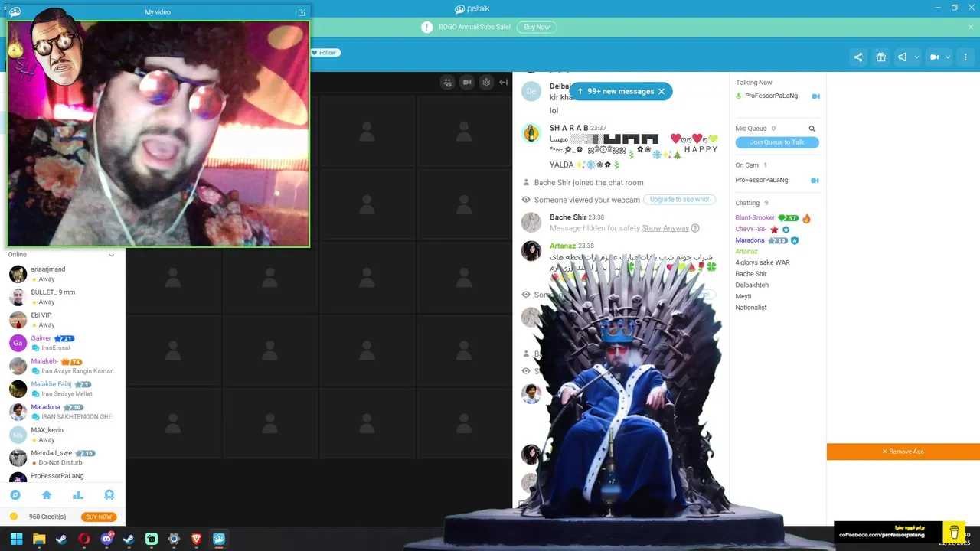
Task: Open the home tab icon
Action: click(47, 495)
